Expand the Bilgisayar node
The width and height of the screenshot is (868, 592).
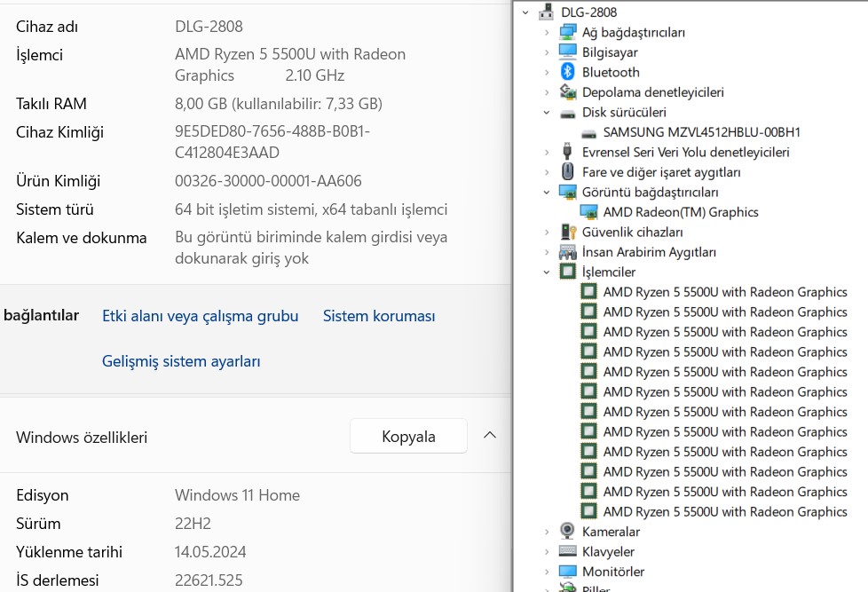coord(547,52)
